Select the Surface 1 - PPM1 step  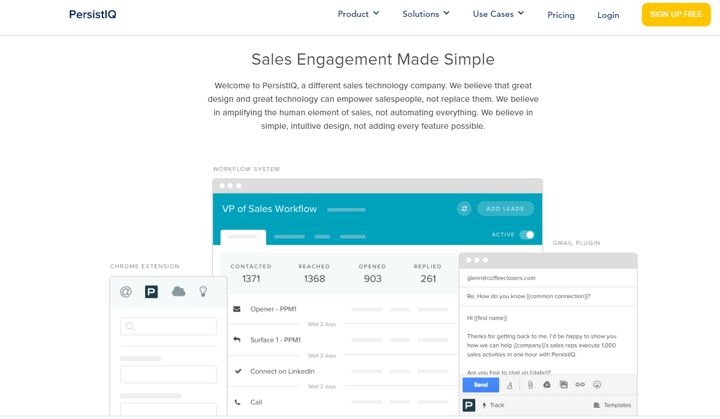coord(276,340)
